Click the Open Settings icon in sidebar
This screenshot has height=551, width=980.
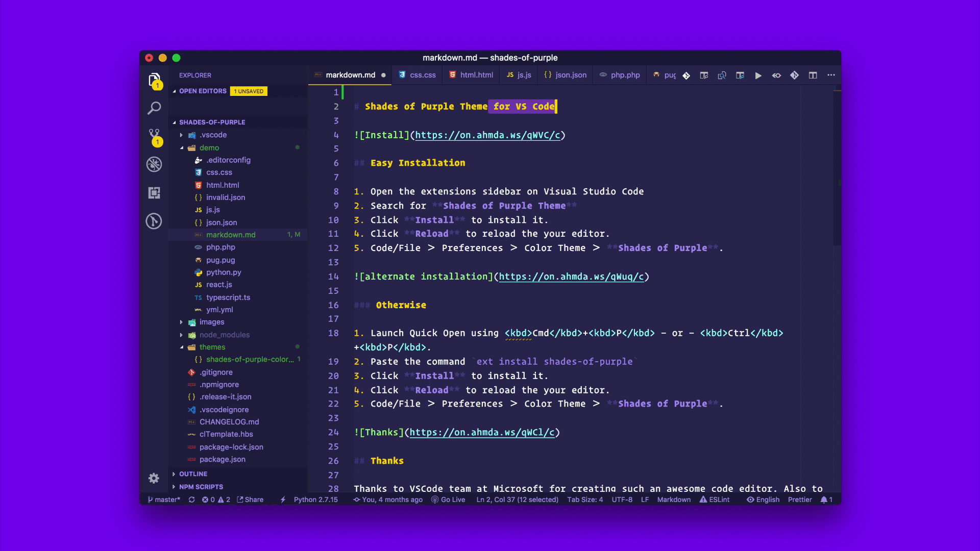click(154, 478)
